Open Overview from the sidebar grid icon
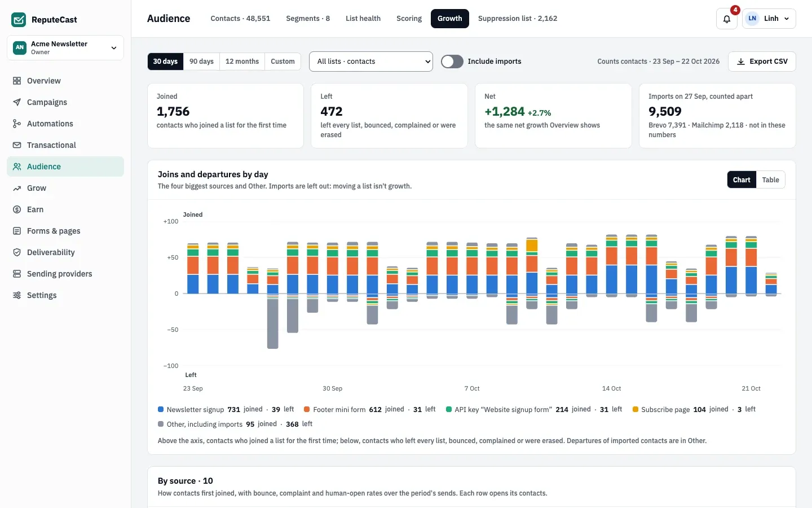Screen dimensions: 812x508 click(x=17, y=81)
